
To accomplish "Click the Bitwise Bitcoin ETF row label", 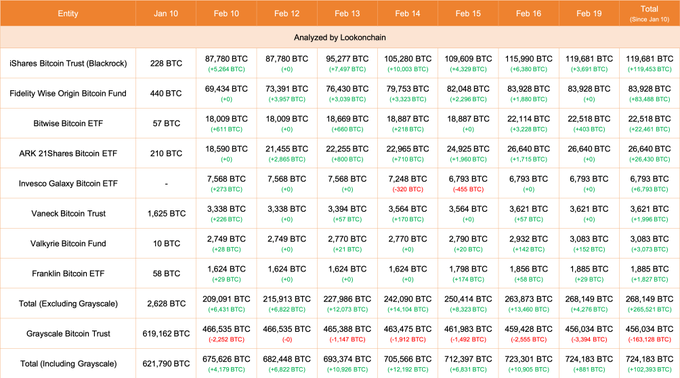I will pyautogui.click(x=68, y=124).
